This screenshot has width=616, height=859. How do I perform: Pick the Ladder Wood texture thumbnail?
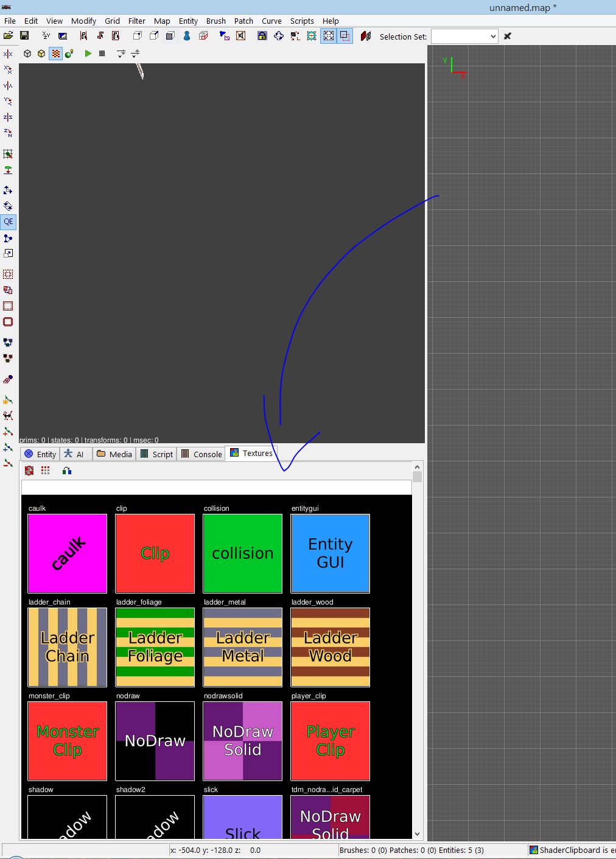tap(331, 647)
